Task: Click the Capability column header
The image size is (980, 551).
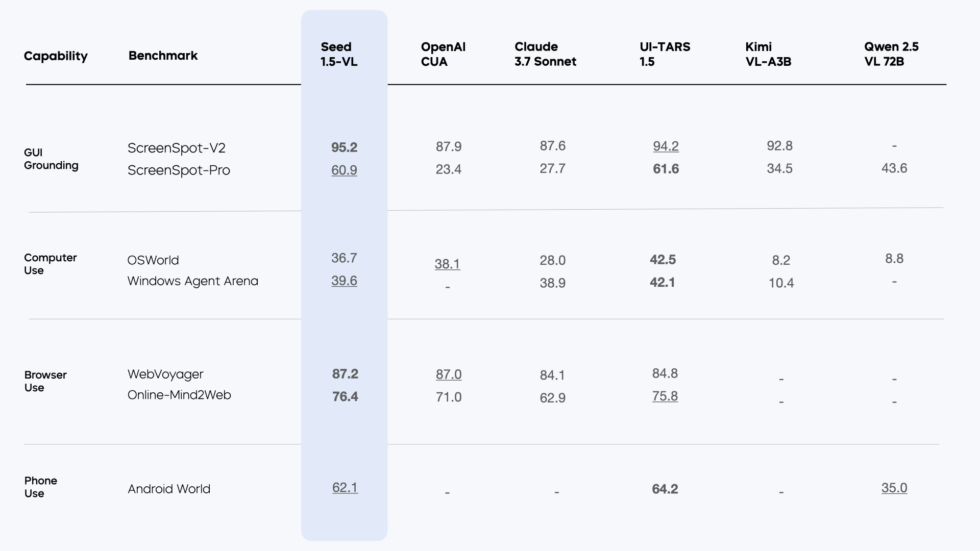Action: 56,56
